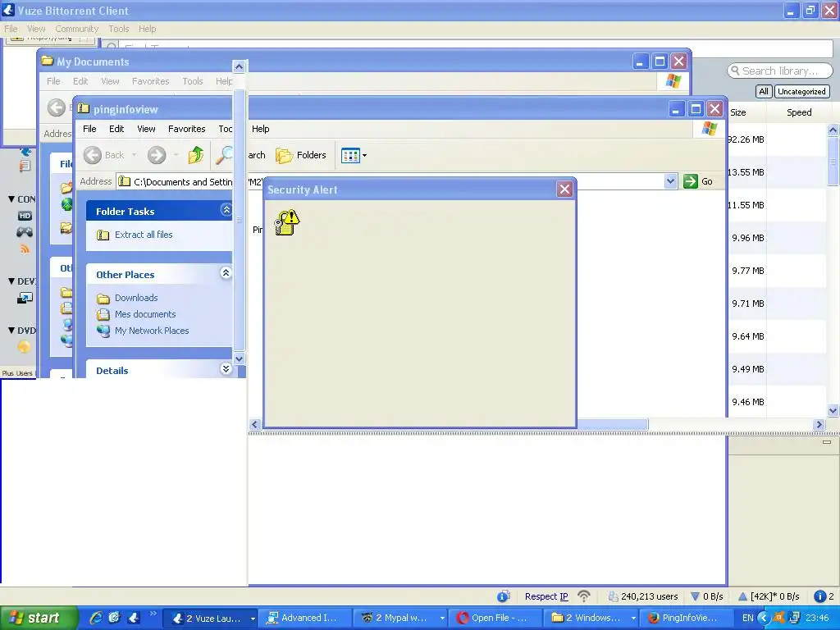Click Vuze library scrollbar down arrow
The image size is (840, 630).
coord(833,411)
